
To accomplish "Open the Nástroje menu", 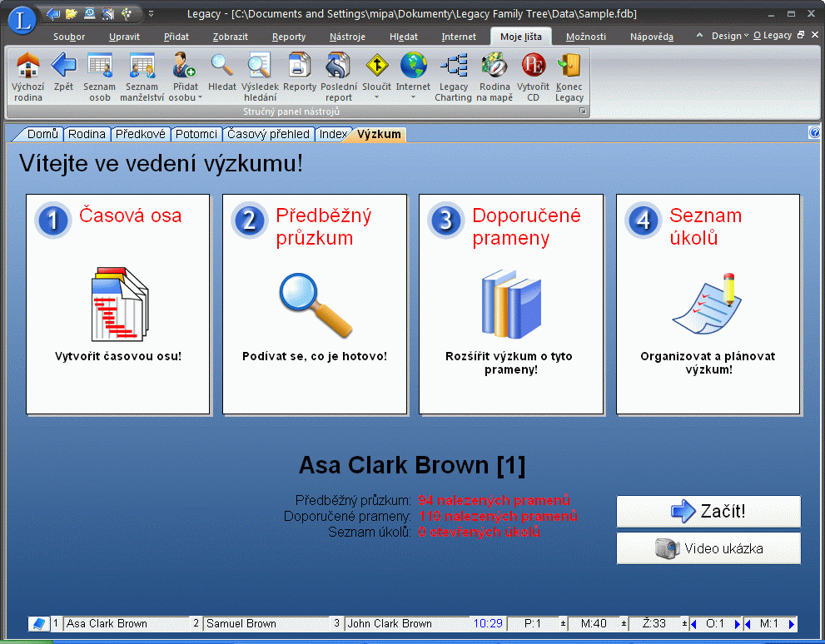I will coord(347,37).
